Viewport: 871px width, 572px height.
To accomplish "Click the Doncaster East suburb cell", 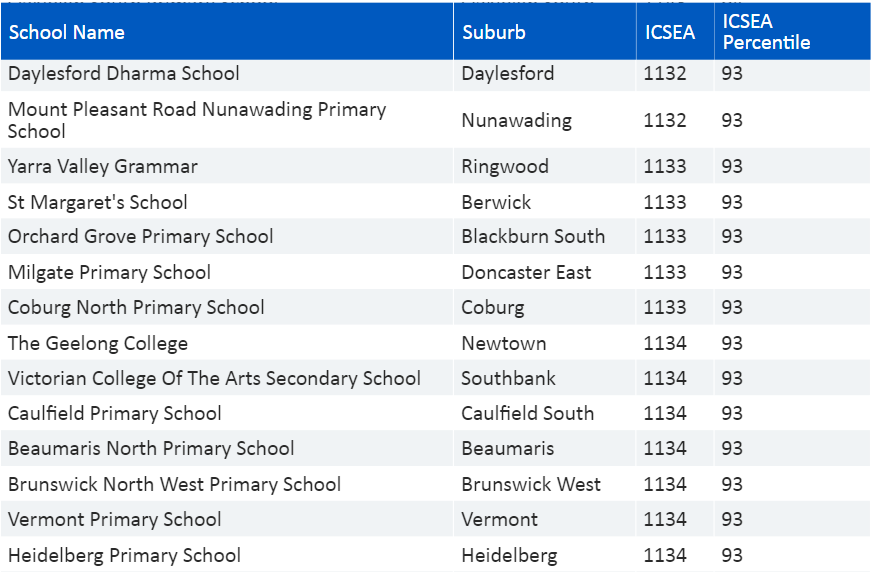I will (526, 272).
